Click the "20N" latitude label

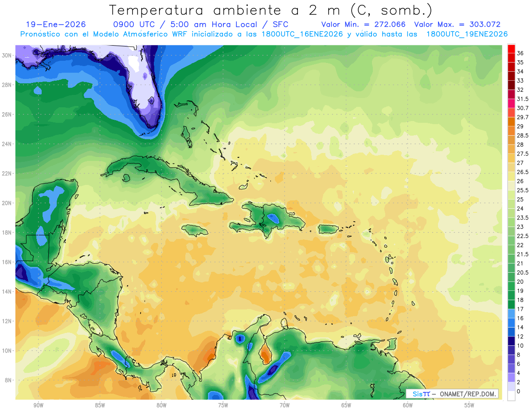tap(7, 203)
